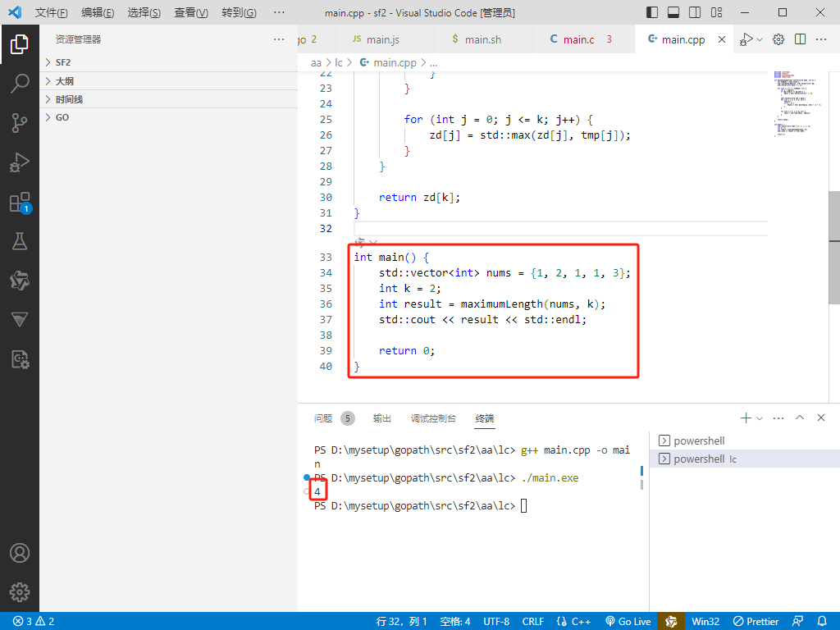Screen dimensions: 840x630
Task: Open notifications bell in status bar
Action: 822,622
